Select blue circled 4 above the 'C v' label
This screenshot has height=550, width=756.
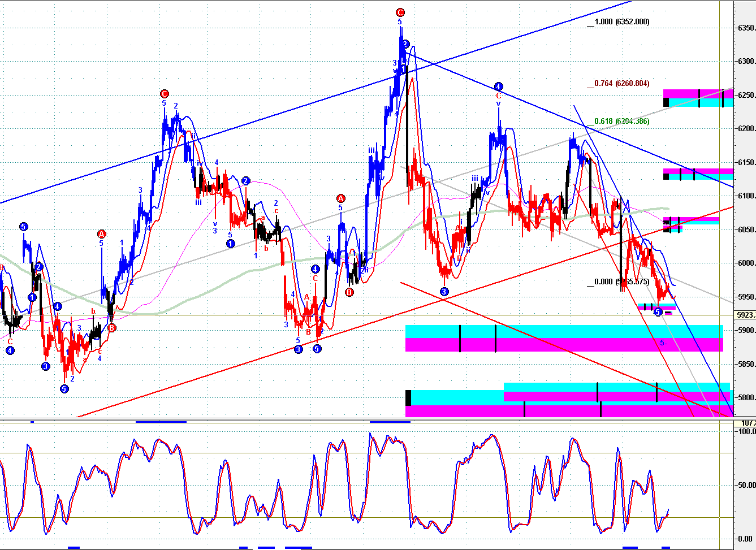[498, 86]
